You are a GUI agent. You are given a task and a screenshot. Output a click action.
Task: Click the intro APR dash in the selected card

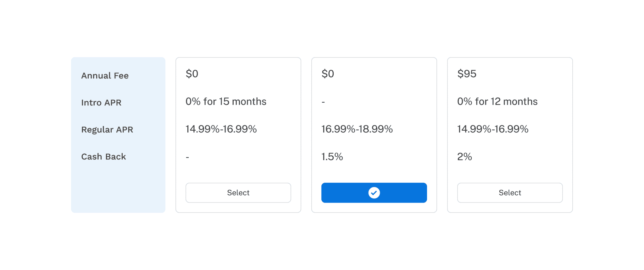click(323, 102)
